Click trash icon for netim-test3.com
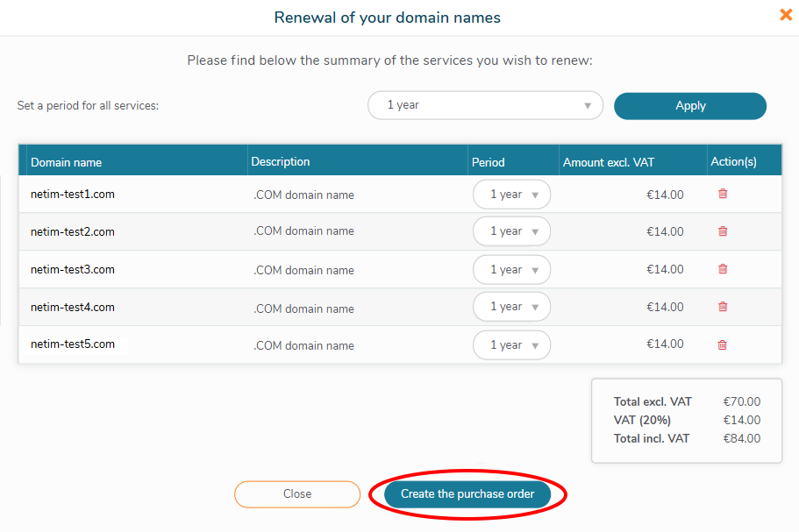 pos(723,269)
